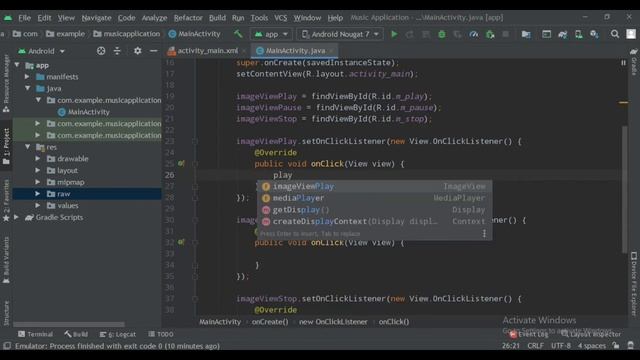This screenshot has height=360, width=640.
Task: Toggle tool windows icon at bottom-left corner
Action: pos(7,346)
